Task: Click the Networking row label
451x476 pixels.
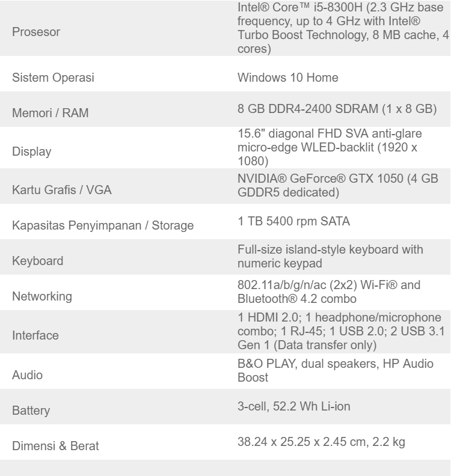Action: pyautogui.click(x=41, y=296)
